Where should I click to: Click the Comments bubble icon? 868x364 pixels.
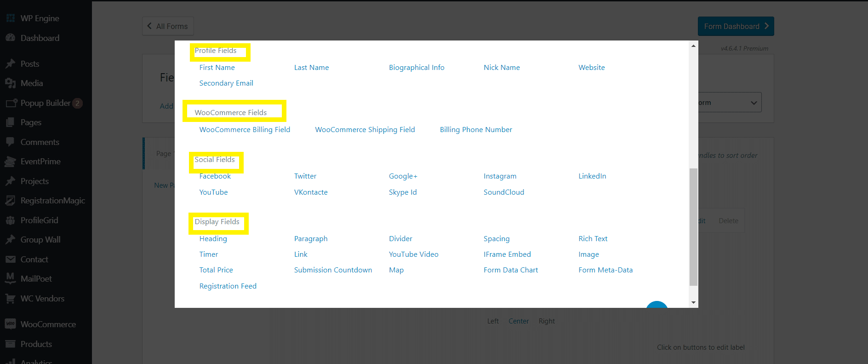click(x=11, y=142)
